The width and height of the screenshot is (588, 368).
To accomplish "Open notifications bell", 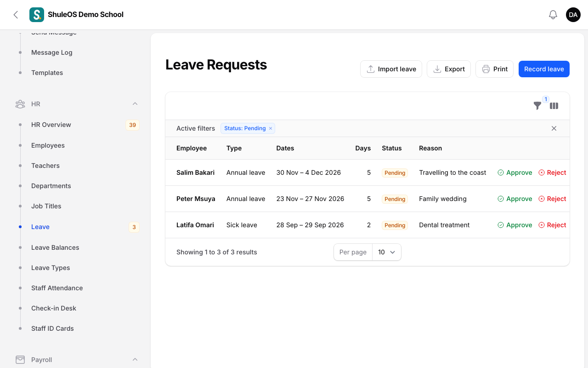I will point(553,15).
